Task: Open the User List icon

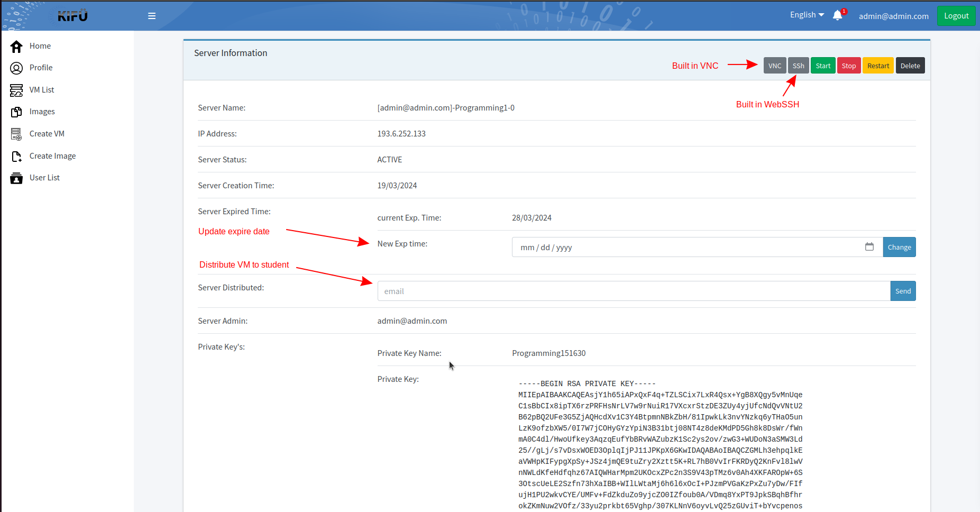Action: tap(16, 178)
